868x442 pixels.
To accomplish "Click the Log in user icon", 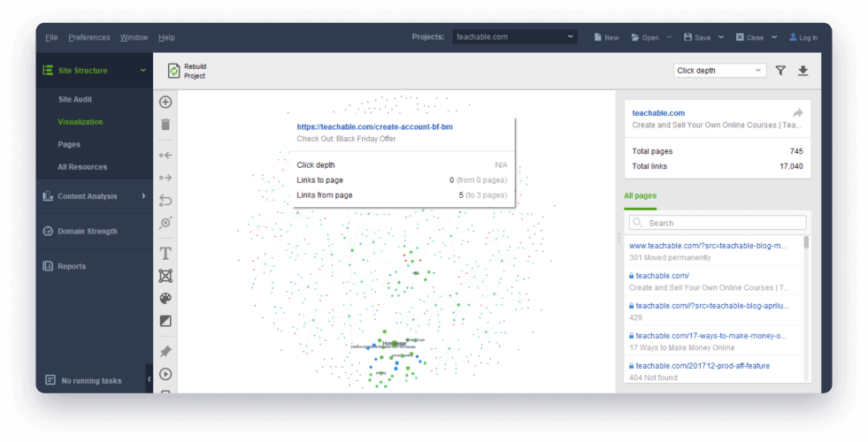I will coord(793,37).
